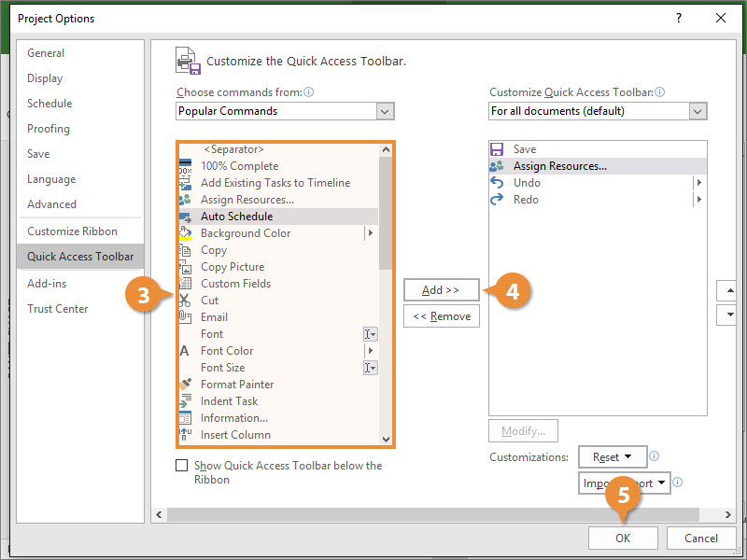Click the Indent Task icon
747x560 pixels.
pyautogui.click(x=184, y=401)
